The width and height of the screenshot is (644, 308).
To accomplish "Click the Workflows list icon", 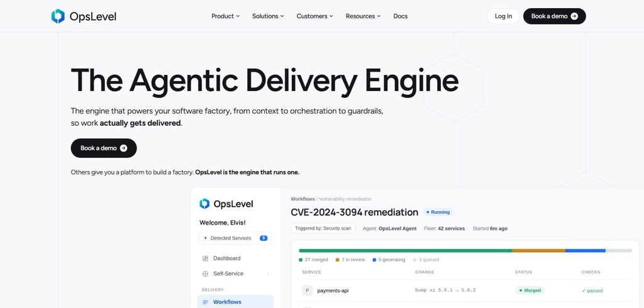I will click(206, 302).
